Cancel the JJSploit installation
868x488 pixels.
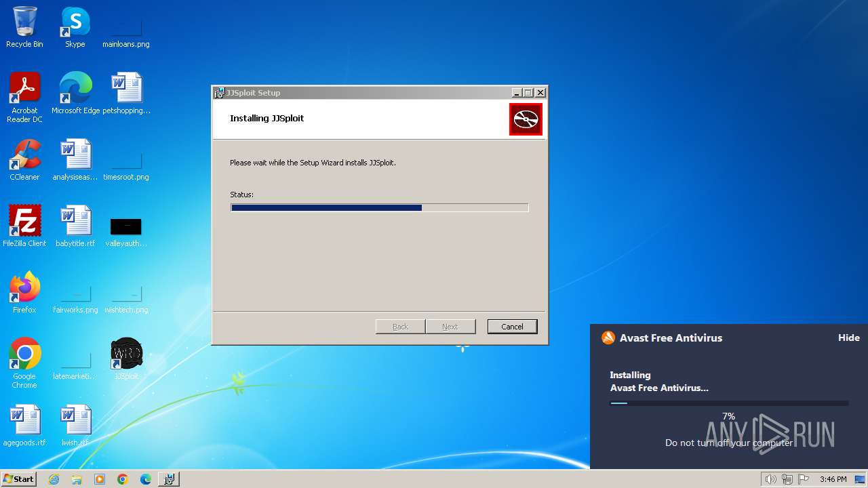tap(512, 327)
